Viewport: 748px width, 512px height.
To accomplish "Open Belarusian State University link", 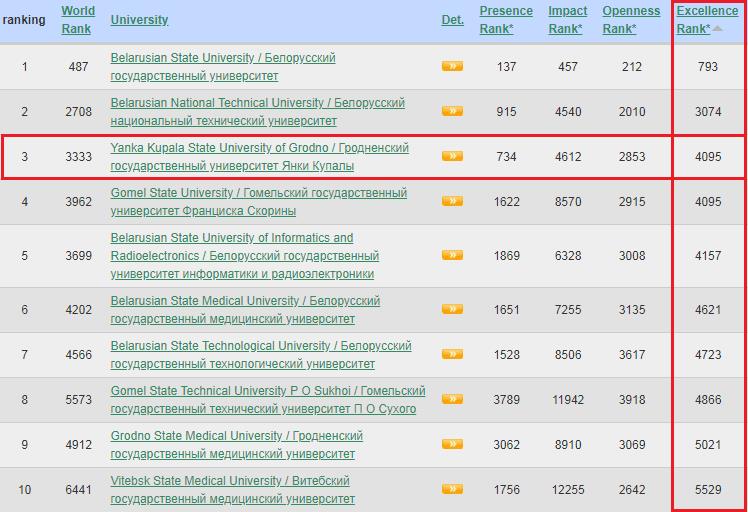I will [223, 67].
